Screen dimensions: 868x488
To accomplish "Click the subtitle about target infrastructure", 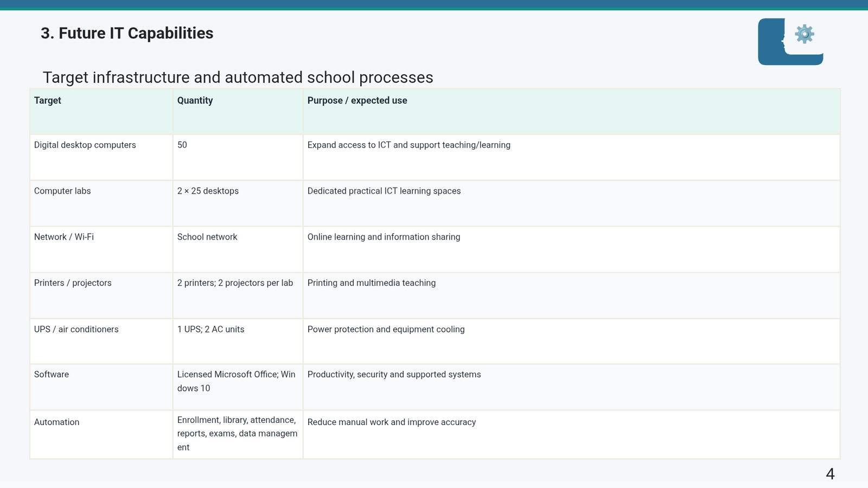I will point(238,78).
